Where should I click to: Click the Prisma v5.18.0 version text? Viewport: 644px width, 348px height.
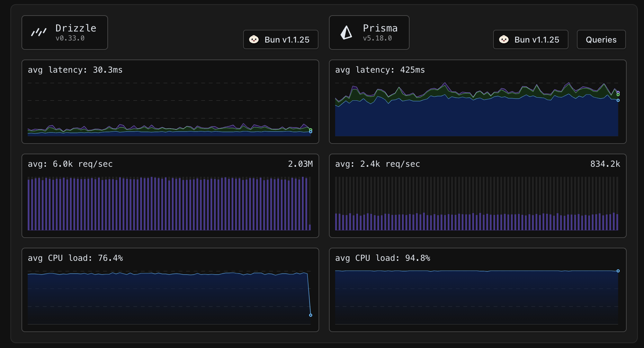pyautogui.click(x=377, y=38)
